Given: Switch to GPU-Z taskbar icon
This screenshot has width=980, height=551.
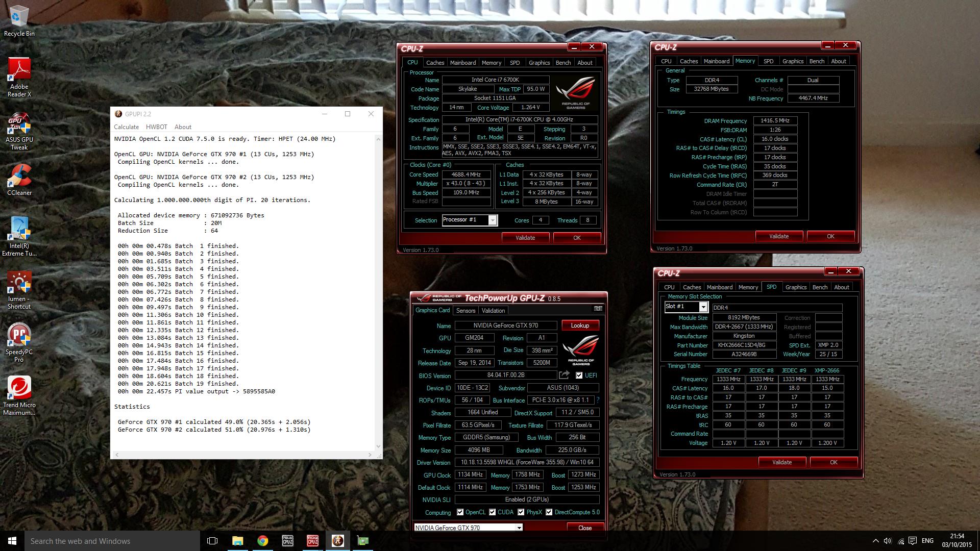Looking at the screenshot, I should (362, 541).
